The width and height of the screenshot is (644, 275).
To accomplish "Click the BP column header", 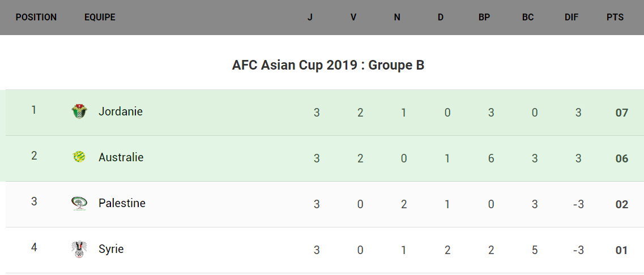I will tap(484, 18).
